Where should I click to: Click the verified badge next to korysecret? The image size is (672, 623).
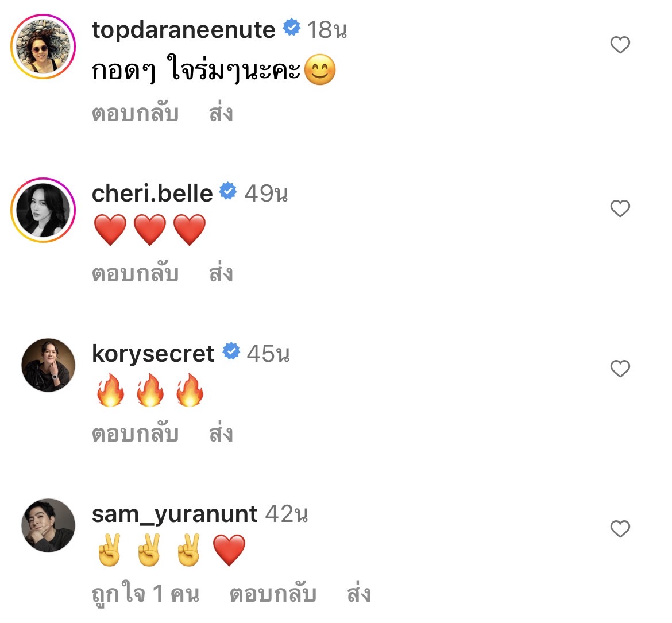click(231, 351)
